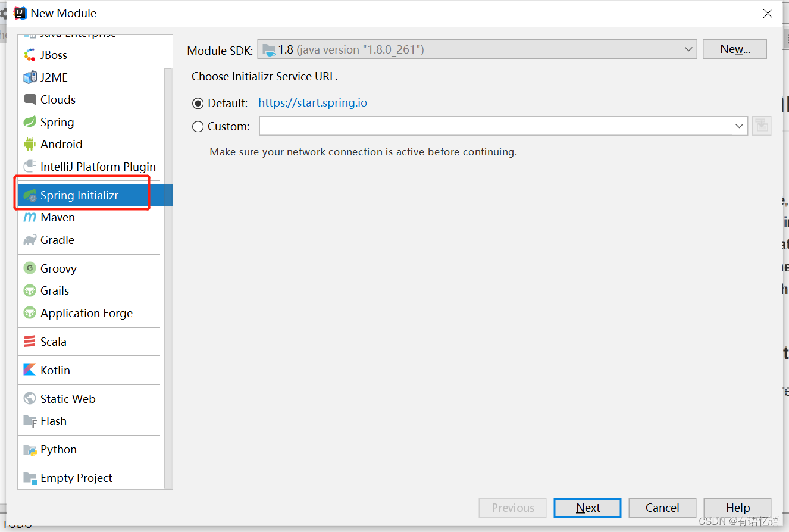
Task: Click the Android robot icon
Action: point(30,144)
